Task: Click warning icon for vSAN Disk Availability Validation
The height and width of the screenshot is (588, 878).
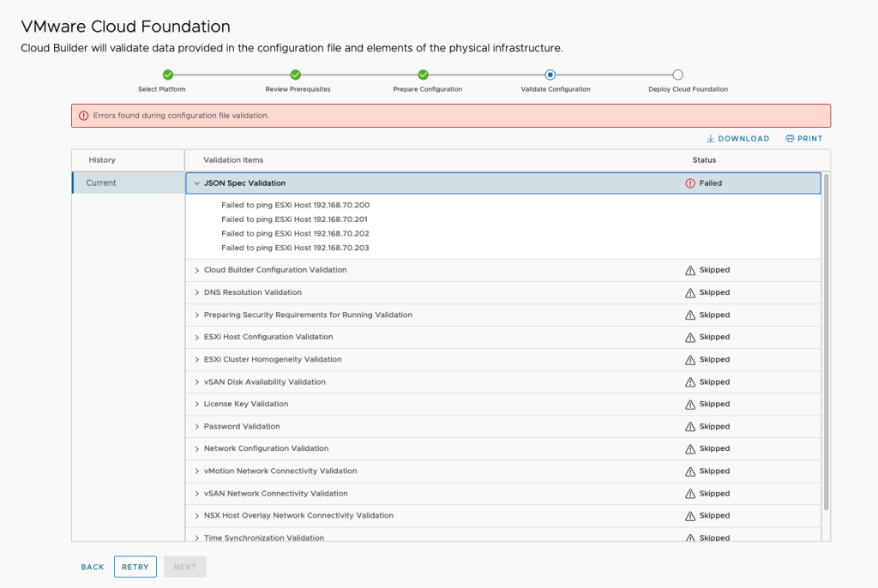Action: (690, 382)
